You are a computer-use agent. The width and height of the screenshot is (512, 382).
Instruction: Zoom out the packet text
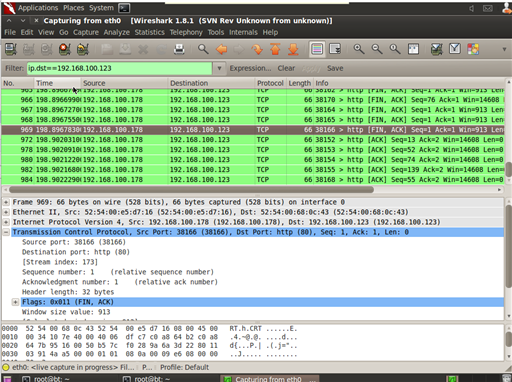[x=377, y=49]
